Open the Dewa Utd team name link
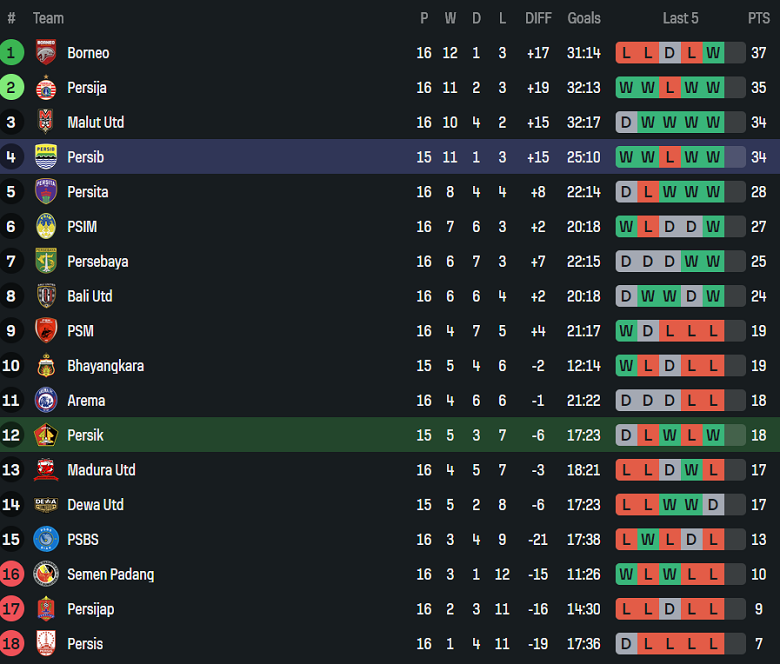The width and height of the screenshot is (780, 664). pyautogui.click(x=95, y=505)
